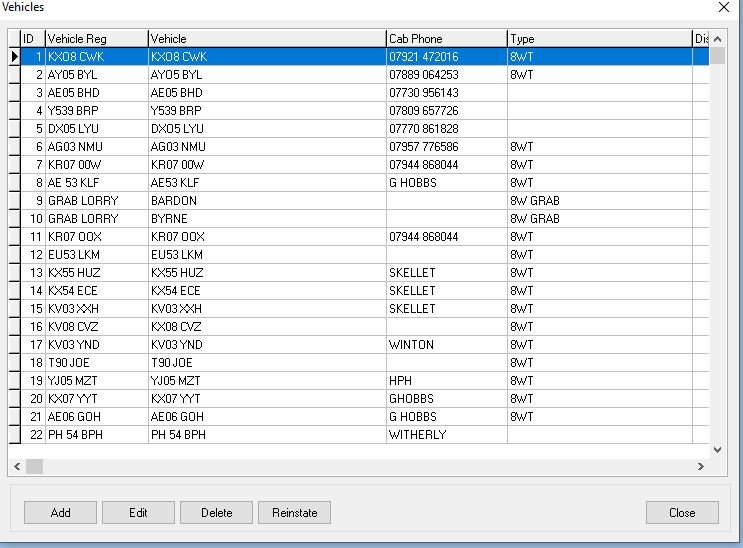
Task: Click the Vehicle column cell KX08 CVZ
Action: [x=267, y=327]
